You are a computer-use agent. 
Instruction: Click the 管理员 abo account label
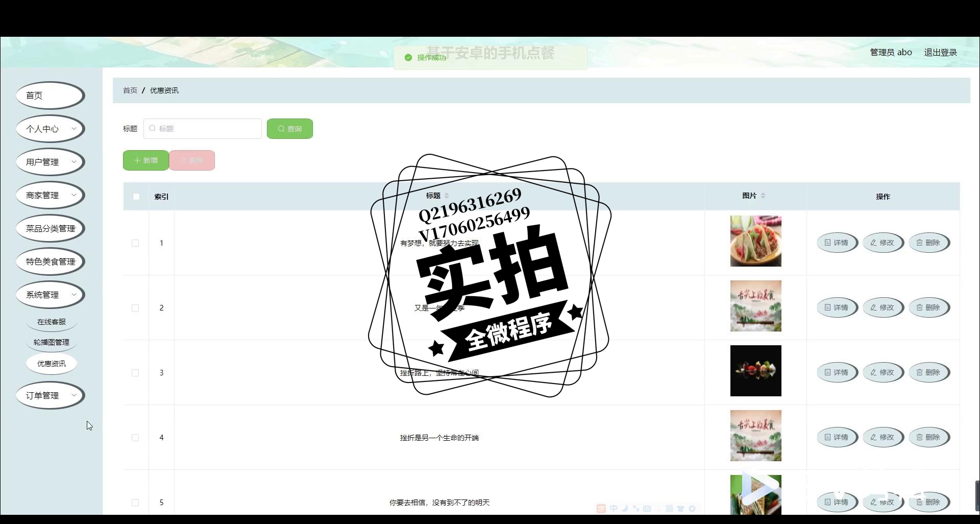pyautogui.click(x=891, y=52)
